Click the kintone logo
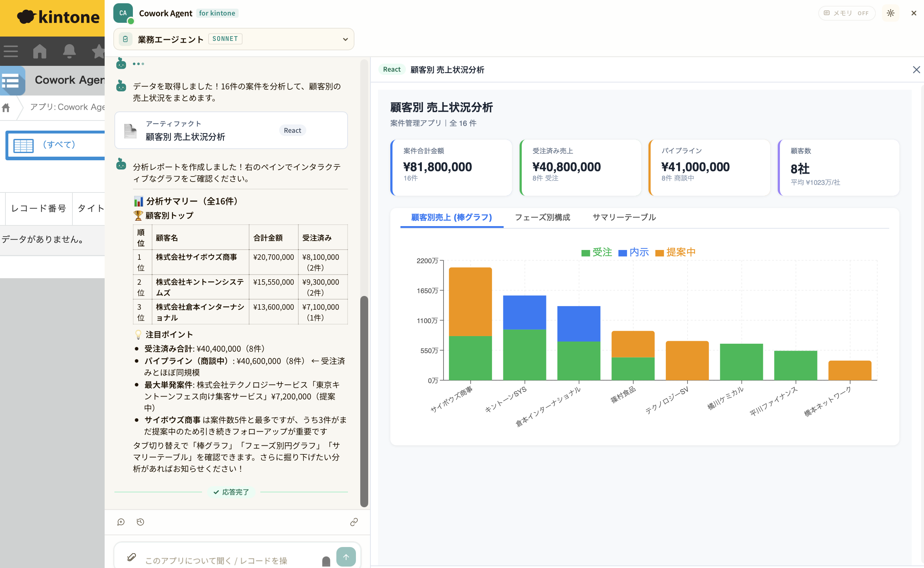 coord(58,17)
